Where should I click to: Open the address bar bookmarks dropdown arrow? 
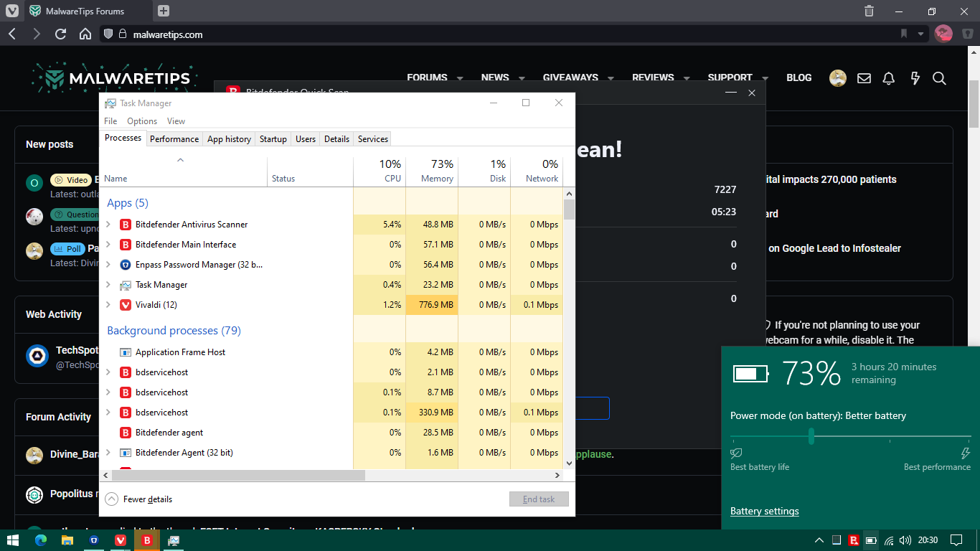click(x=921, y=34)
